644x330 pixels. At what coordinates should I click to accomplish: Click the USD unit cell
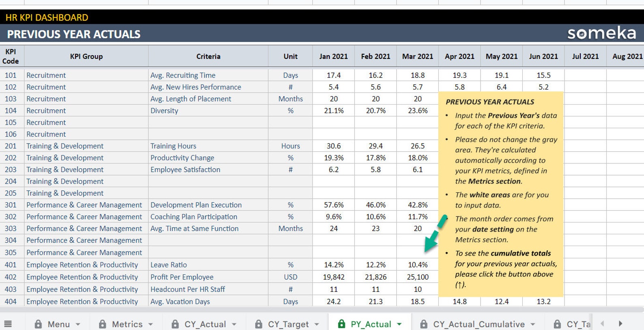click(290, 277)
